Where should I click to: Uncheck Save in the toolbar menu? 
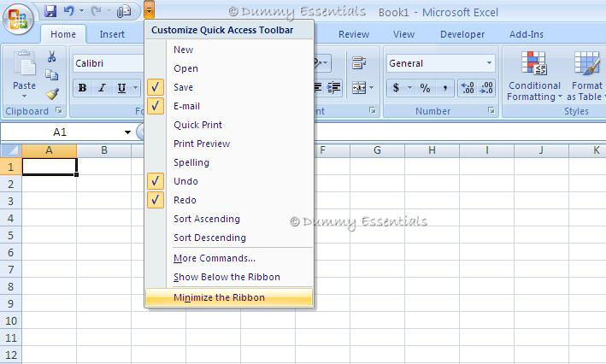pyautogui.click(x=229, y=87)
